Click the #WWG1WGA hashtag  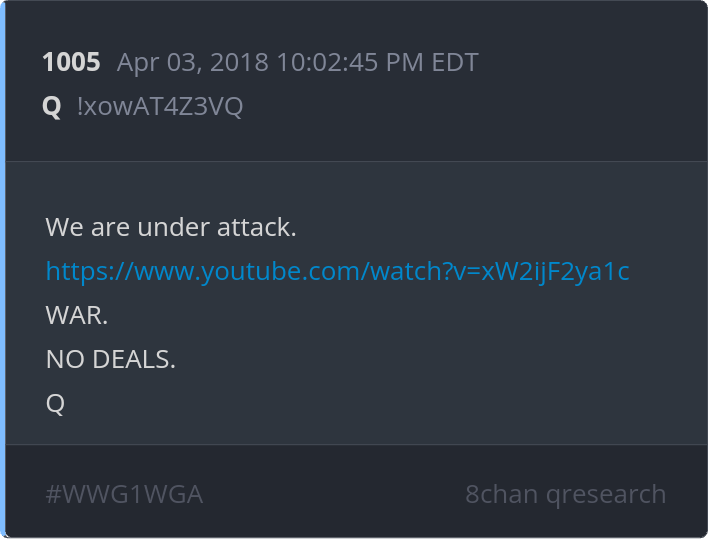[x=124, y=494]
